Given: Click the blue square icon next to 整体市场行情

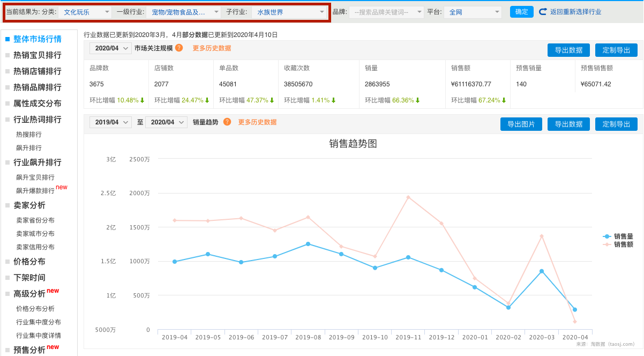Looking at the screenshot, I should (x=6, y=39).
